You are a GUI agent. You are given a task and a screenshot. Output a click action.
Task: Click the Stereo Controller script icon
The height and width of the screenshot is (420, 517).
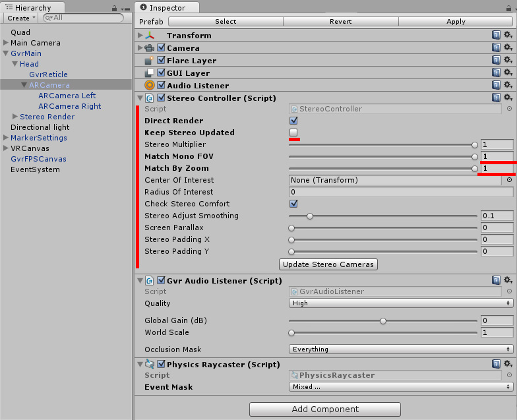tap(149, 98)
